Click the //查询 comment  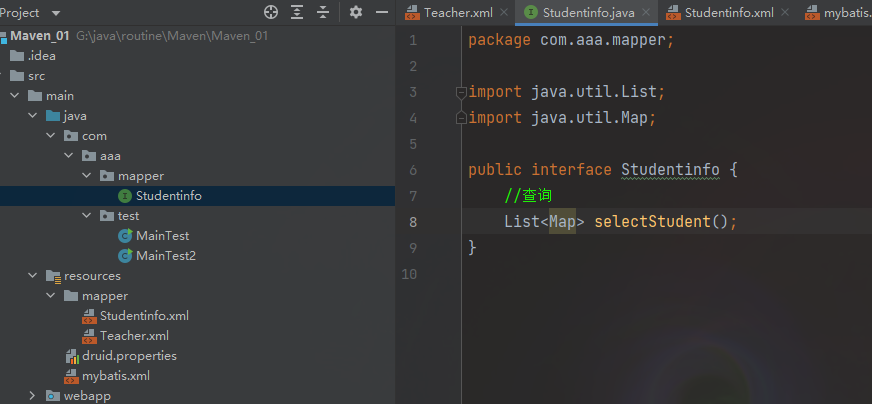click(528, 195)
